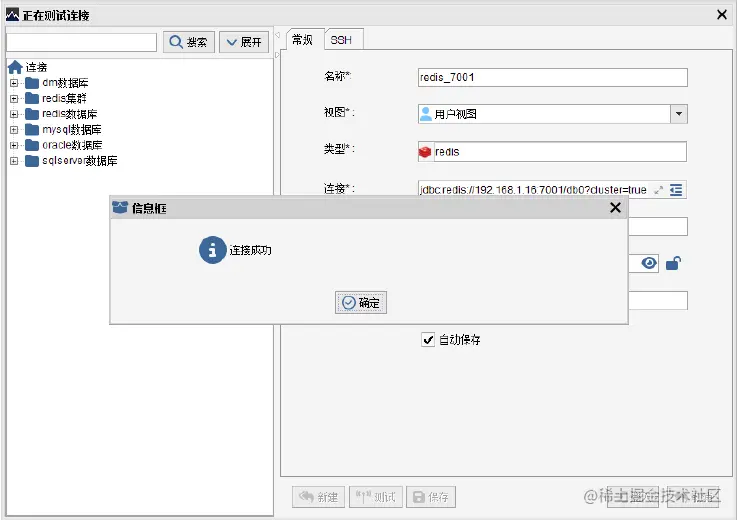737x520 pixels.
Task: Select the mysql数据库 tree label
Action: click(72, 129)
